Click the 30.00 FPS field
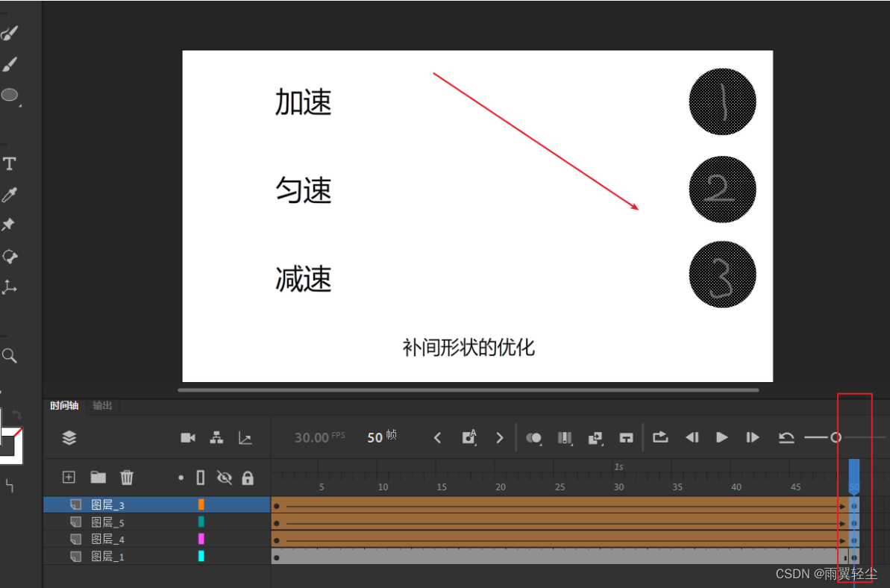 tap(319, 437)
